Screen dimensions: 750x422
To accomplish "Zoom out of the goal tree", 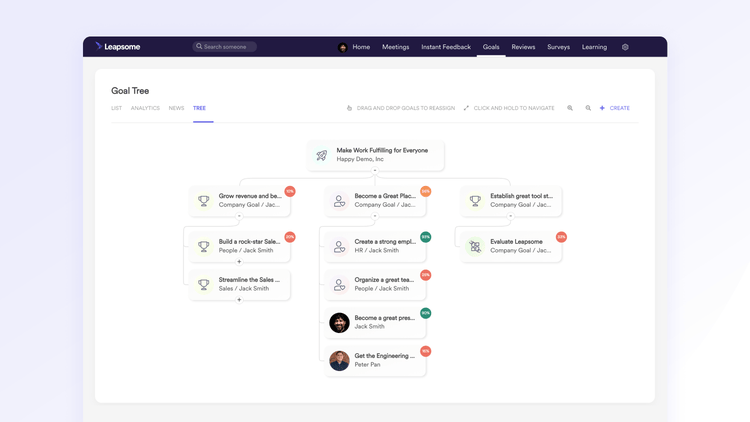I will click(588, 108).
